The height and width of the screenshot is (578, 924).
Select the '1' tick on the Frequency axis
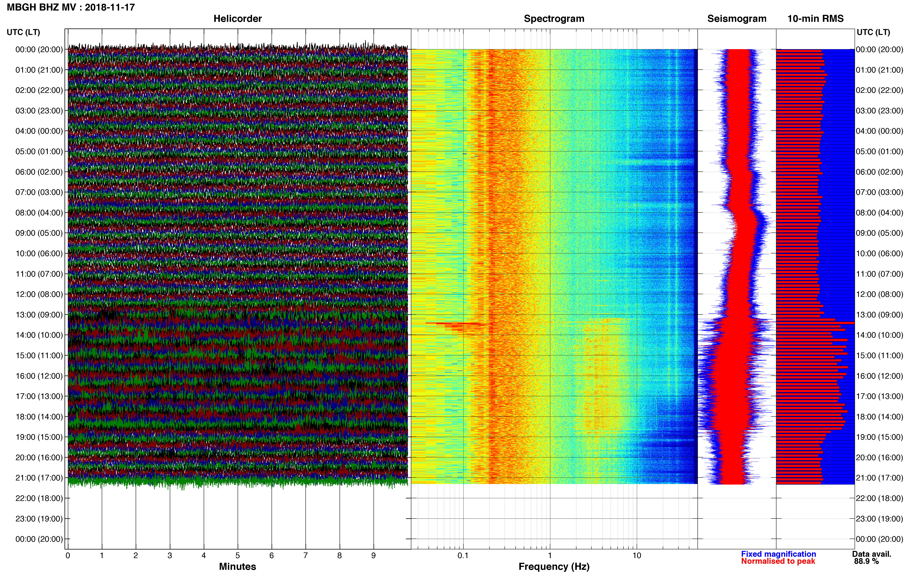pos(550,555)
